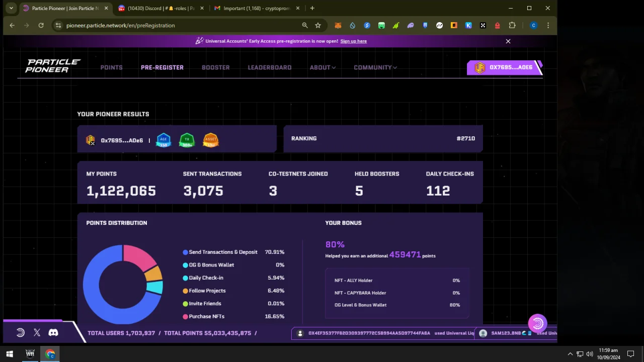The width and height of the screenshot is (644, 362).
Task: Click the 'NFT - CAPYBARA Holder' bonus row
Action: [397, 293]
